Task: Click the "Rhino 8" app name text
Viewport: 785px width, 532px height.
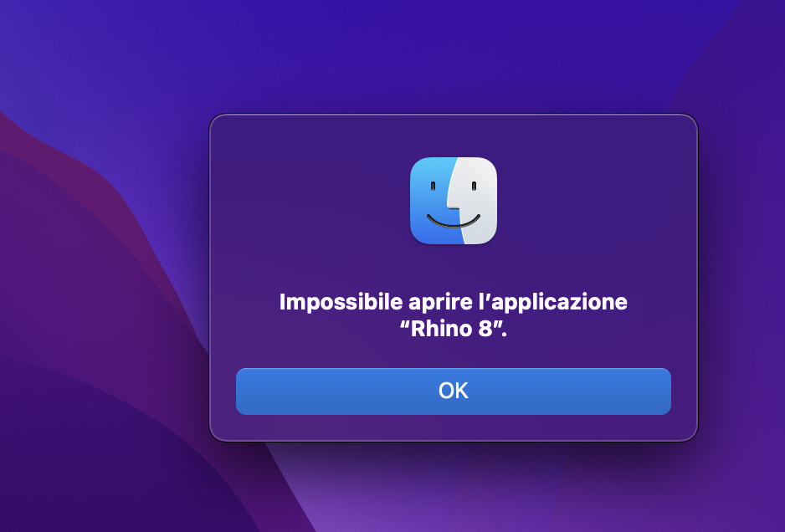Action: point(453,329)
